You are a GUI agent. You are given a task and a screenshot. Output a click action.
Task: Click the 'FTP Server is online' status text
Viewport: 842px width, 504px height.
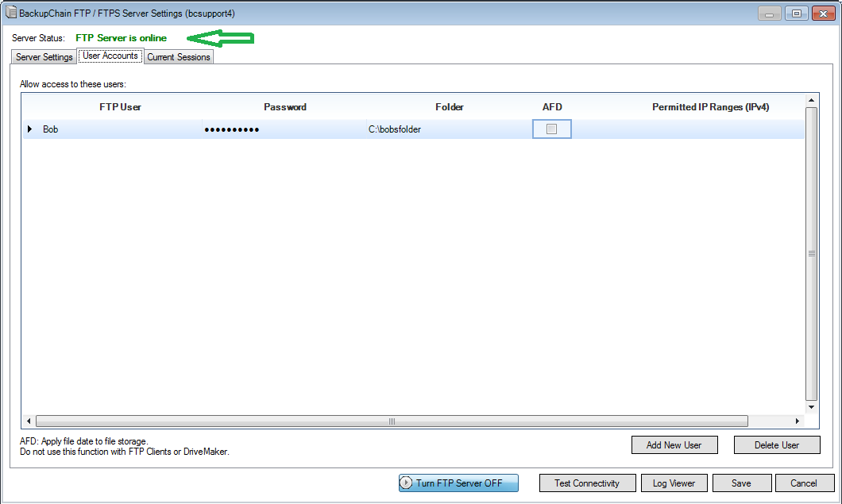pos(122,38)
